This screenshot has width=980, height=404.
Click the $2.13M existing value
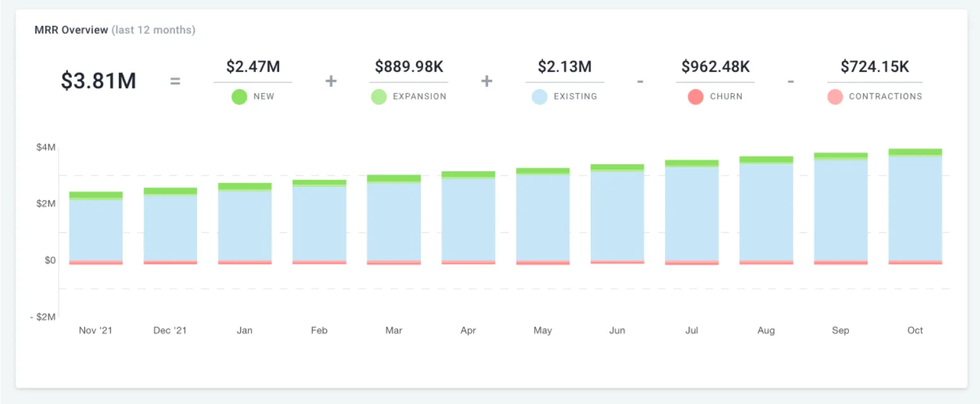pyautogui.click(x=565, y=67)
